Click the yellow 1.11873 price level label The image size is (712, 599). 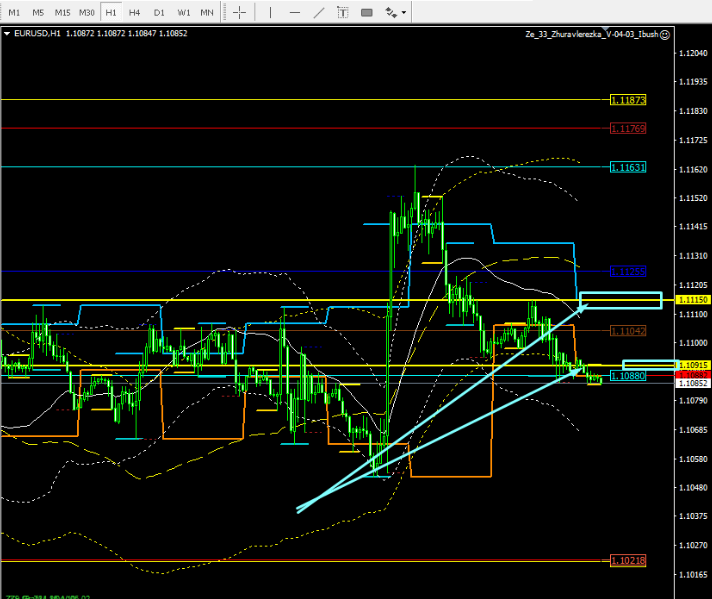628,99
